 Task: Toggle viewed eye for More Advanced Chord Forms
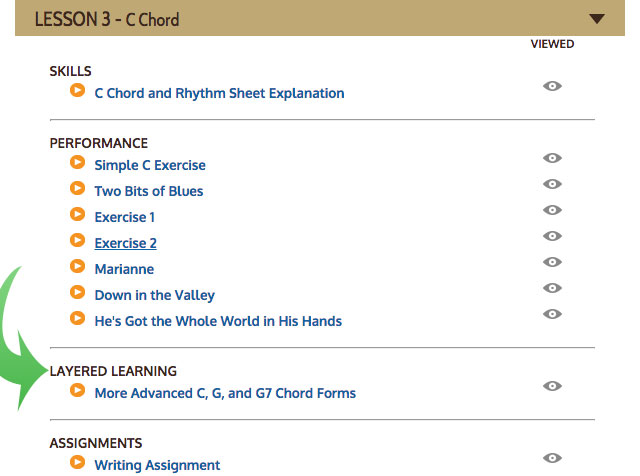pyautogui.click(x=552, y=386)
